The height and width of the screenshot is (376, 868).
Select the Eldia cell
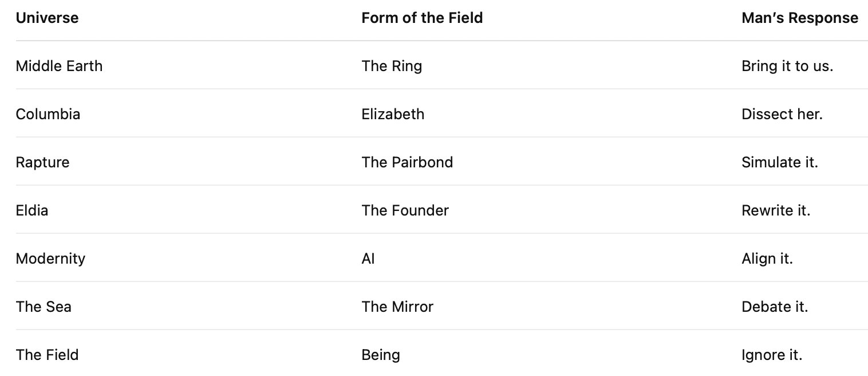point(32,211)
